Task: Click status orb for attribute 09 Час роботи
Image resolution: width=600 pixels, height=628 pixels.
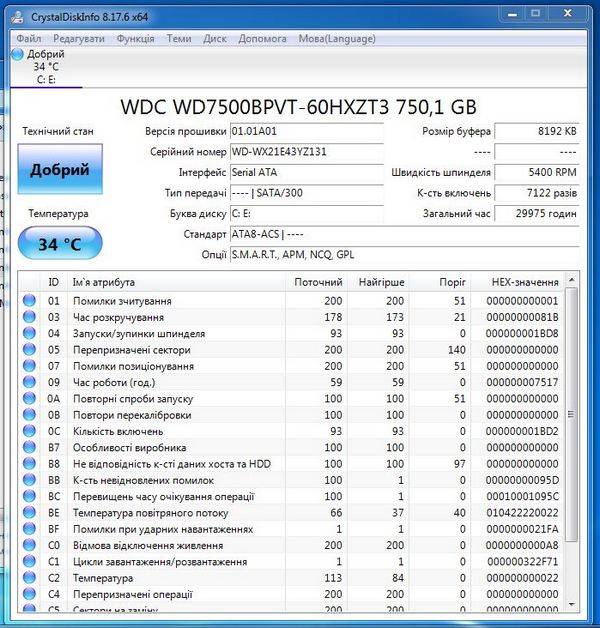Action: coord(29,383)
